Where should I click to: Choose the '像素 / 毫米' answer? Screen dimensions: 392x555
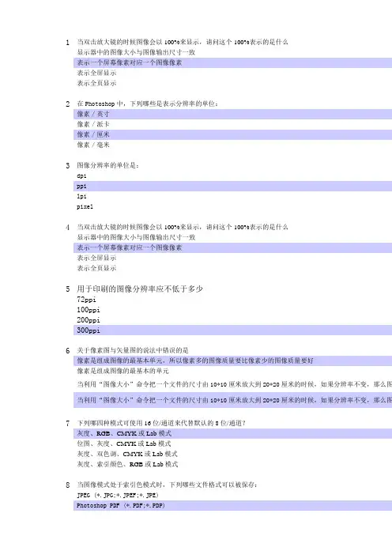click(x=93, y=145)
